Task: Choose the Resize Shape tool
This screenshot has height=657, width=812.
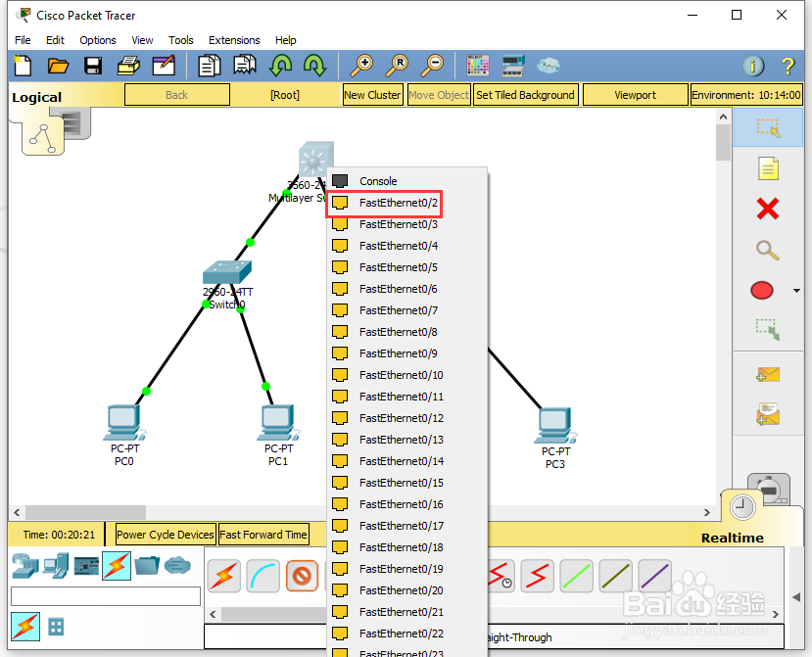Action: [768, 329]
